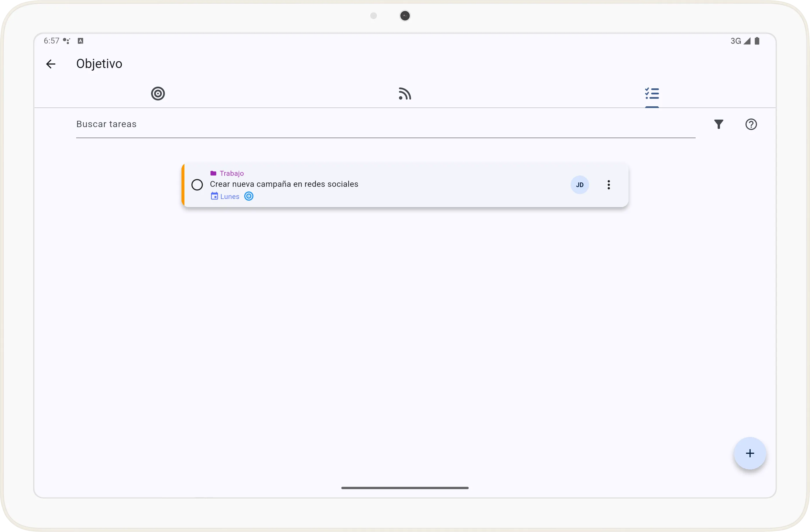The image size is (810, 532).
Task: Click the blue goal icon on task
Action: point(249,196)
